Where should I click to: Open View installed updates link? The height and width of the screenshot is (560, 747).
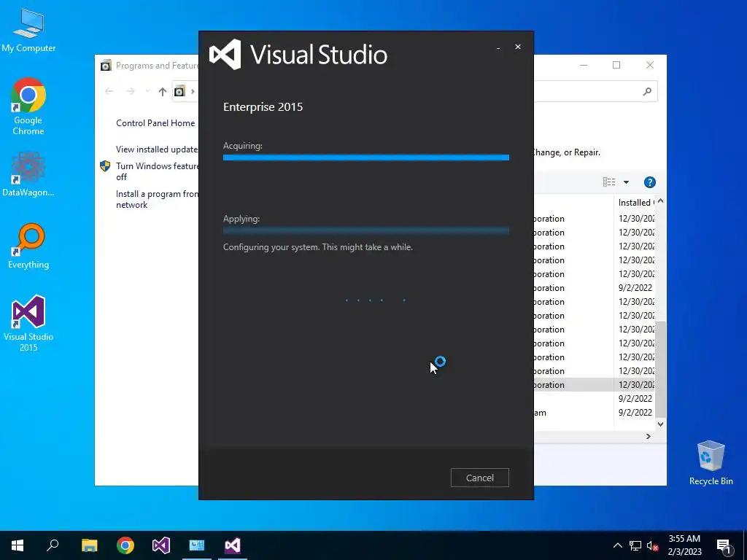157,149
